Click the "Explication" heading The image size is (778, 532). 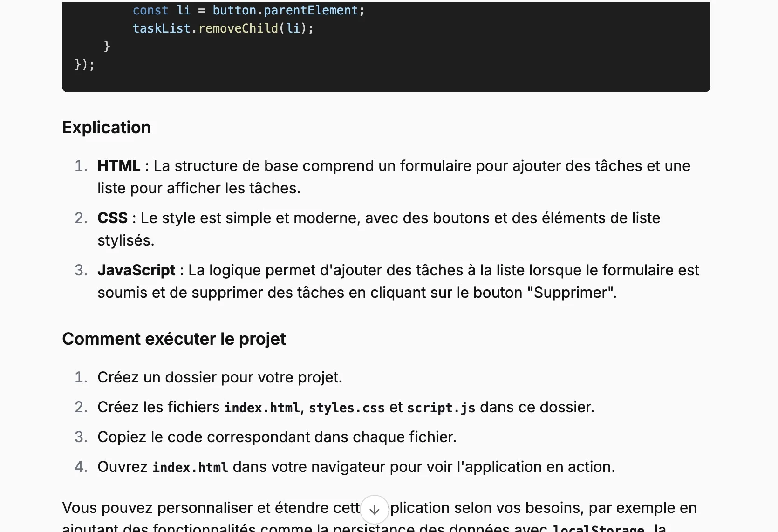tap(106, 128)
